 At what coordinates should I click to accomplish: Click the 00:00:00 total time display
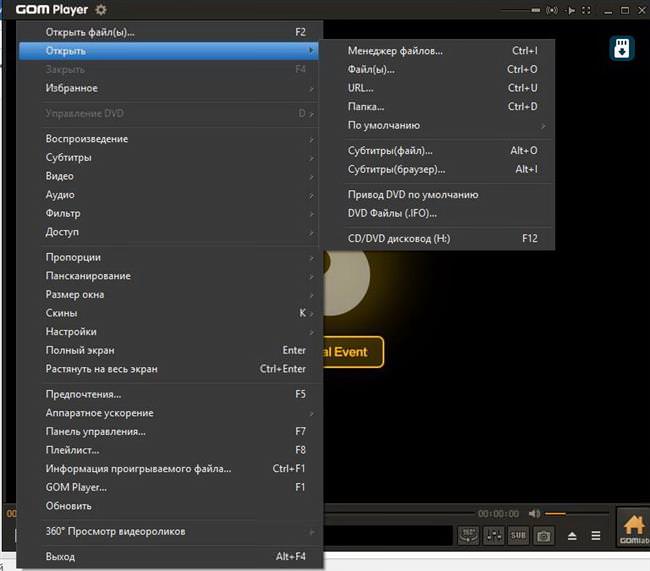498,514
